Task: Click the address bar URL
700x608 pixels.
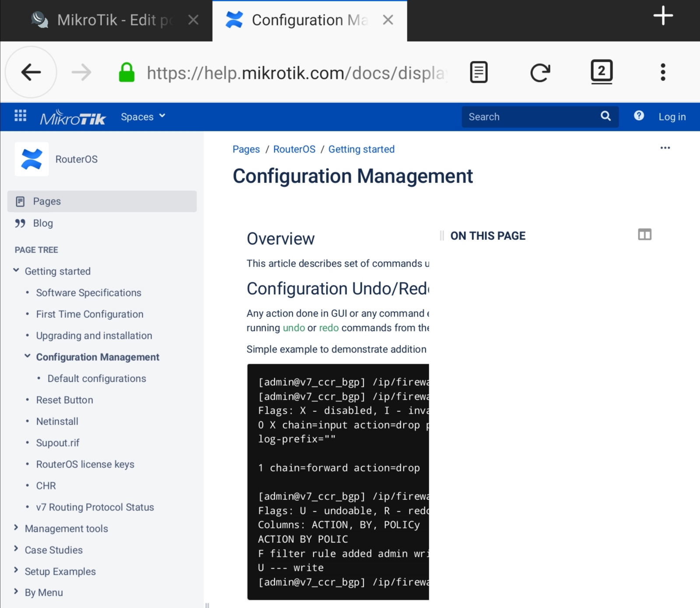Action: [297, 73]
